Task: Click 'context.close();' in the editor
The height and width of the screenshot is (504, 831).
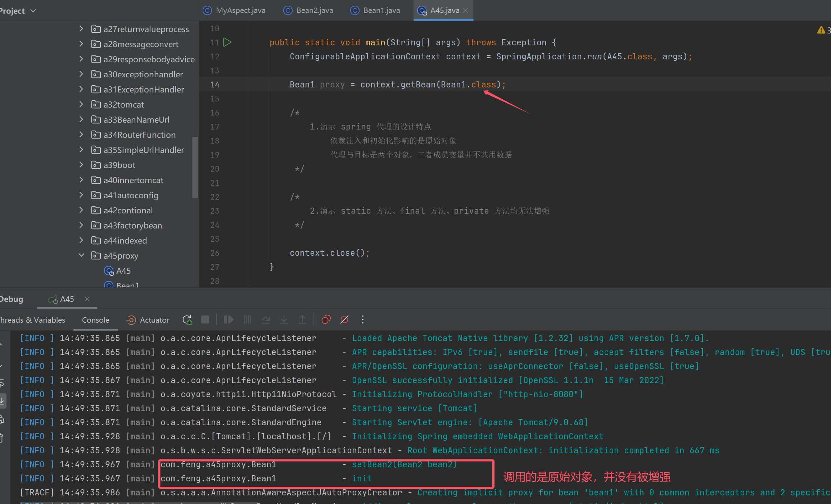Action: coord(330,253)
